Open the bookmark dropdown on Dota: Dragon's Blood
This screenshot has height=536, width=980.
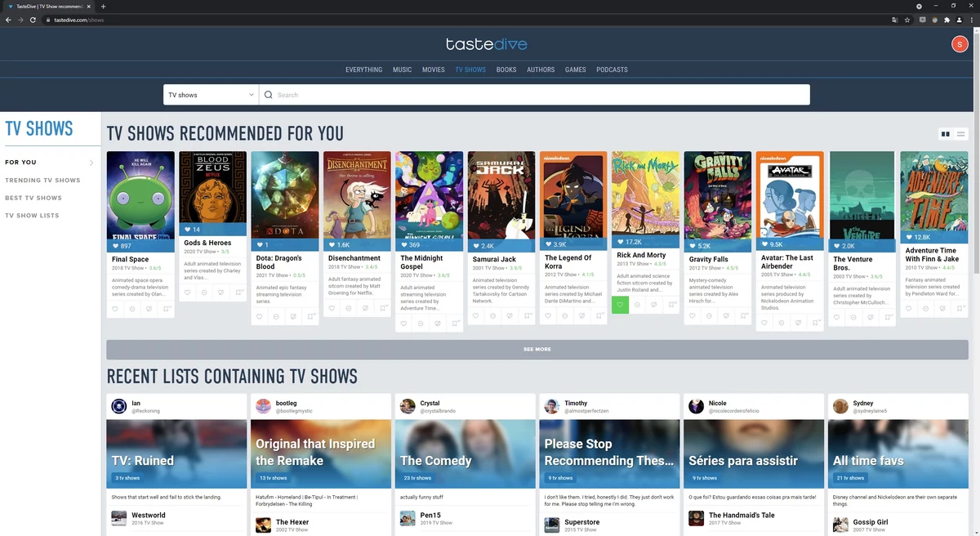[310, 316]
